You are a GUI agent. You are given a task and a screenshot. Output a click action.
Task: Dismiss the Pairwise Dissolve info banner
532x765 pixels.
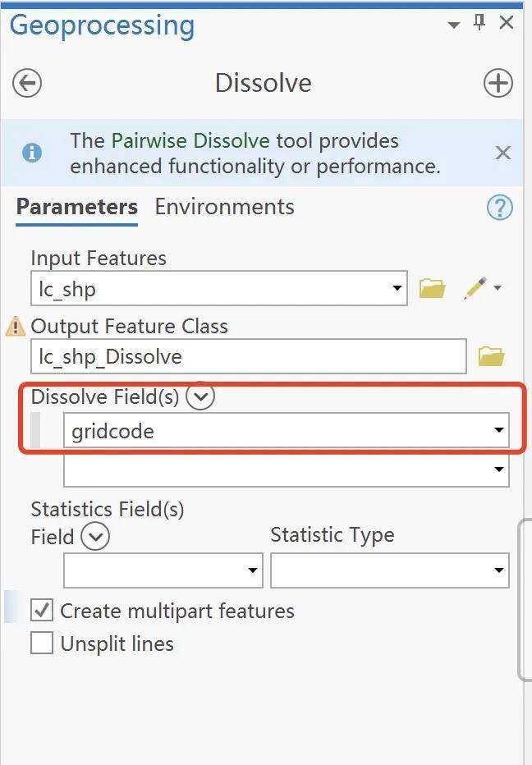tap(502, 153)
